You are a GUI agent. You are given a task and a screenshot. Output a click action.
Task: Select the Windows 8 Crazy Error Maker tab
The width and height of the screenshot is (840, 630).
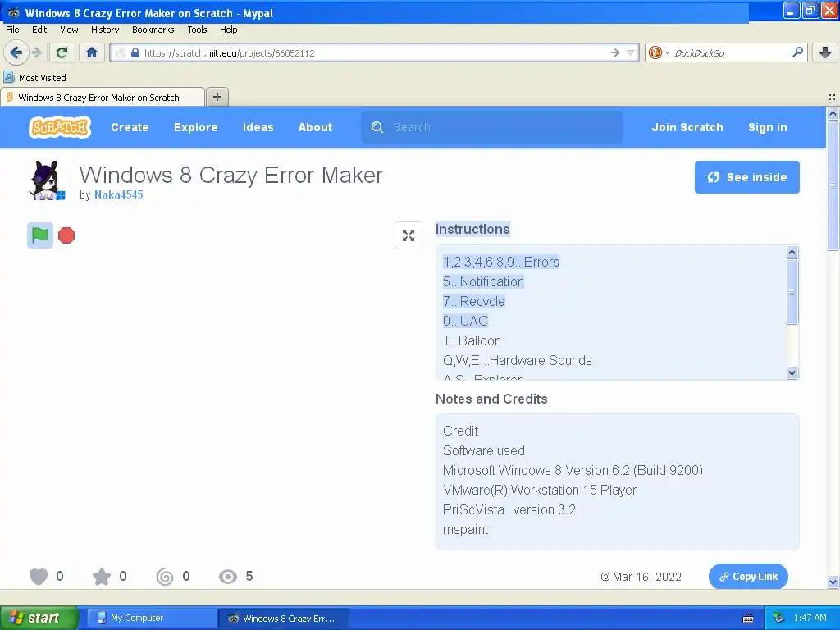[x=103, y=98]
